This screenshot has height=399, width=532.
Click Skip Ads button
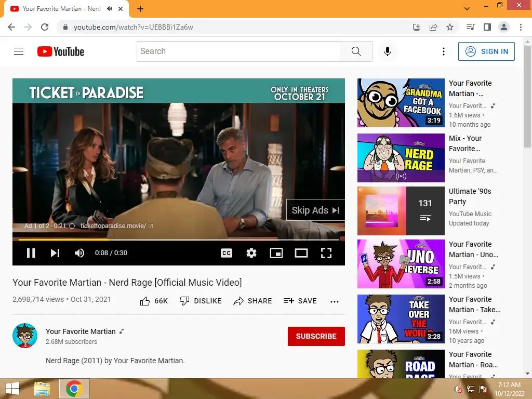click(315, 210)
